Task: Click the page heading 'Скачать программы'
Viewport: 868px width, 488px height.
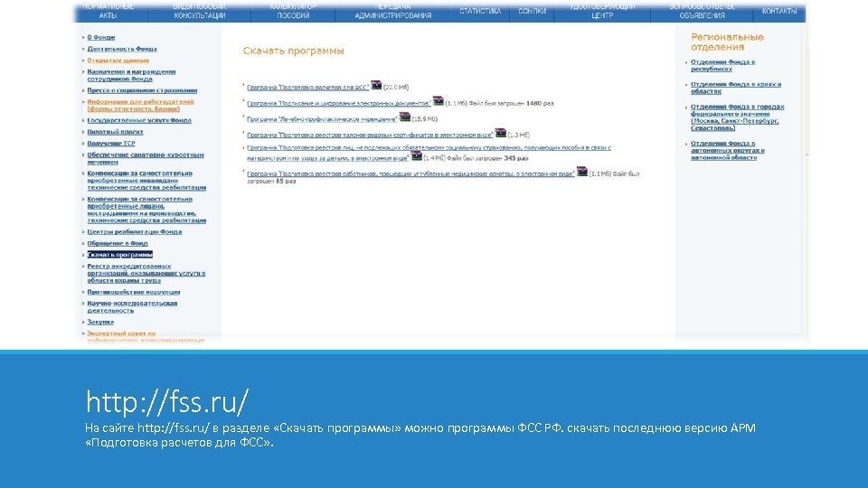Action: [293, 51]
